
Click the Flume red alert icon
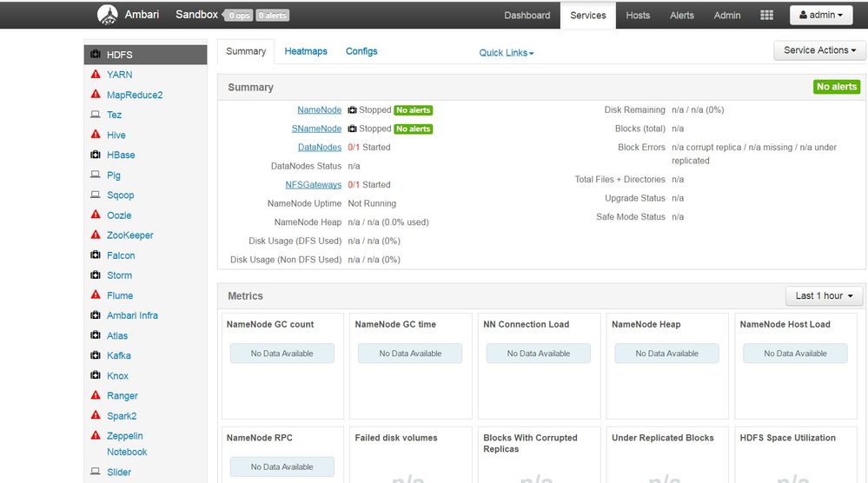pyautogui.click(x=96, y=294)
